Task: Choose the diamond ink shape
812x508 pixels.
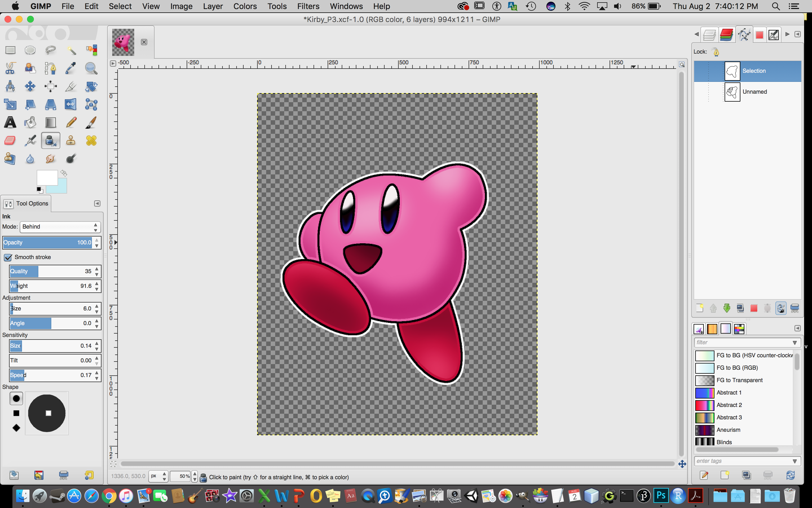Action: pyautogui.click(x=16, y=428)
